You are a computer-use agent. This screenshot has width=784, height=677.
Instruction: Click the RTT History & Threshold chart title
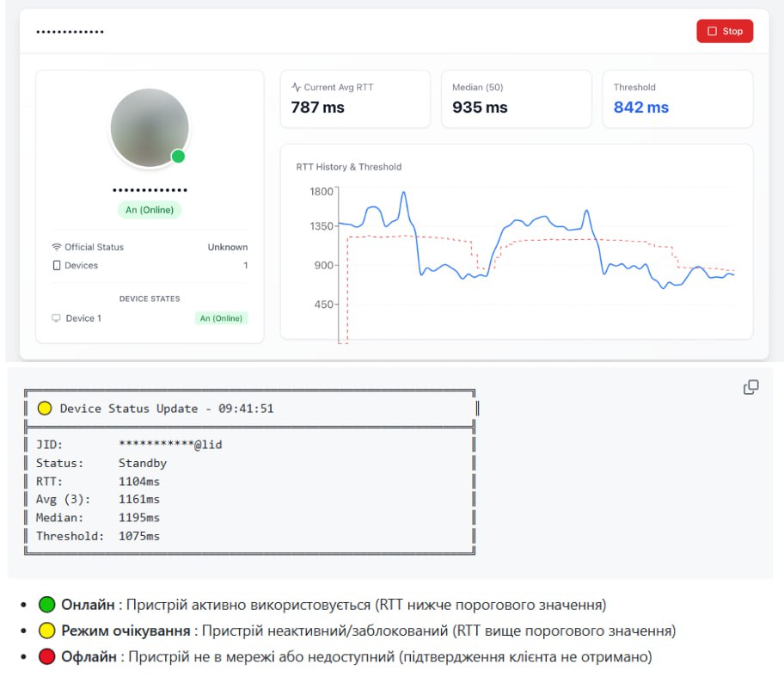coord(348,167)
